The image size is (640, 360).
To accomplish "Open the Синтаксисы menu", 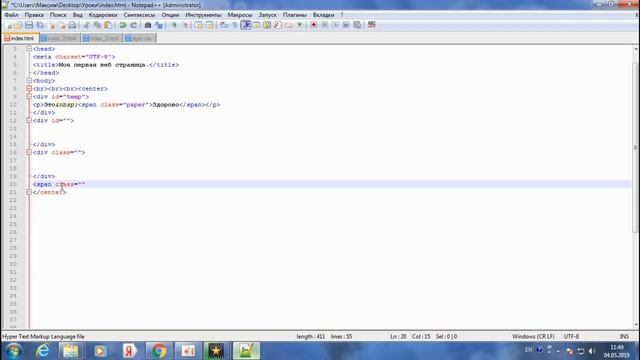I will 139,15.
